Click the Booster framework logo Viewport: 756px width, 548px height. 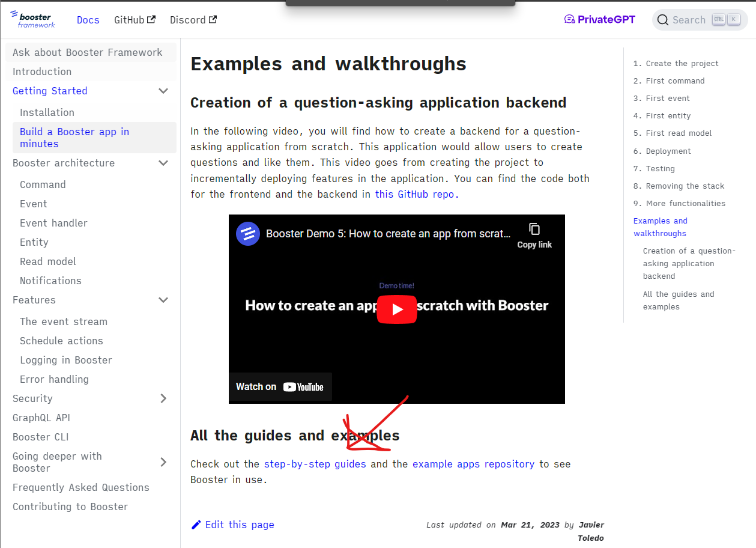pyautogui.click(x=33, y=19)
